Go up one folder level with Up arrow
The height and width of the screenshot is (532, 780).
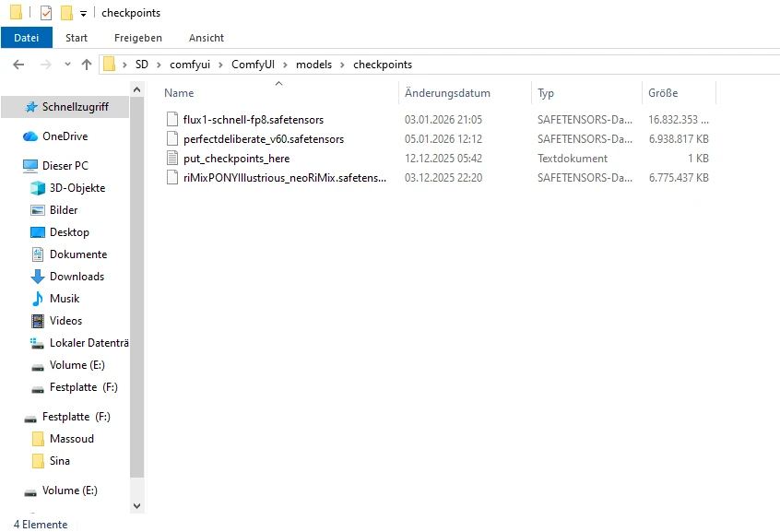pyautogui.click(x=87, y=65)
